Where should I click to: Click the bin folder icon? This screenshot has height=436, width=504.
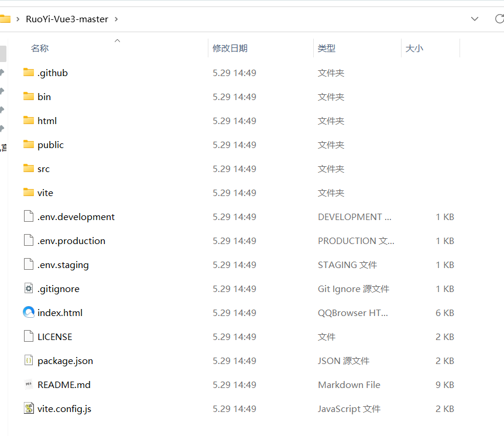pyautogui.click(x=29, y=97)
